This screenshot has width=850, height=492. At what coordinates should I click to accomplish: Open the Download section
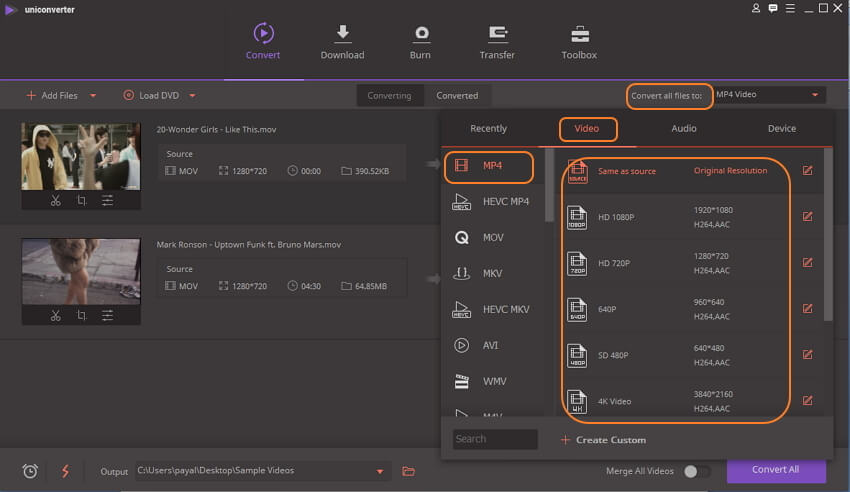pos(342,41)
